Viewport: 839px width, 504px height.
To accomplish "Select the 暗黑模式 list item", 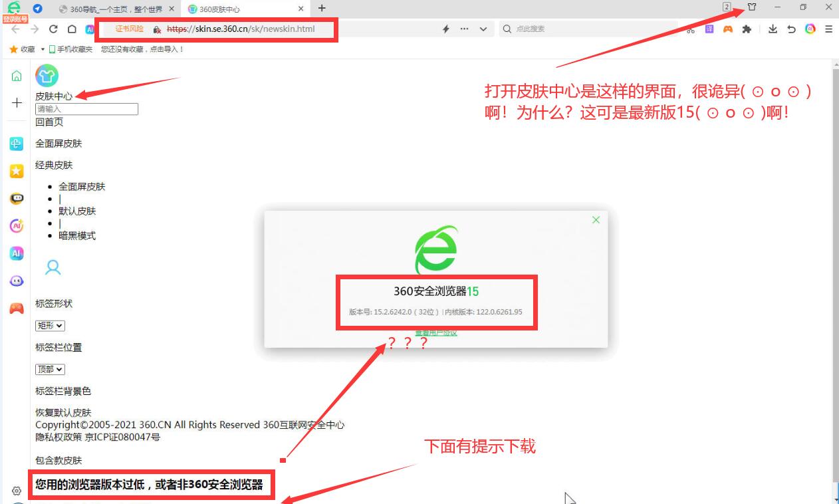I will click(x=77, y=236).
